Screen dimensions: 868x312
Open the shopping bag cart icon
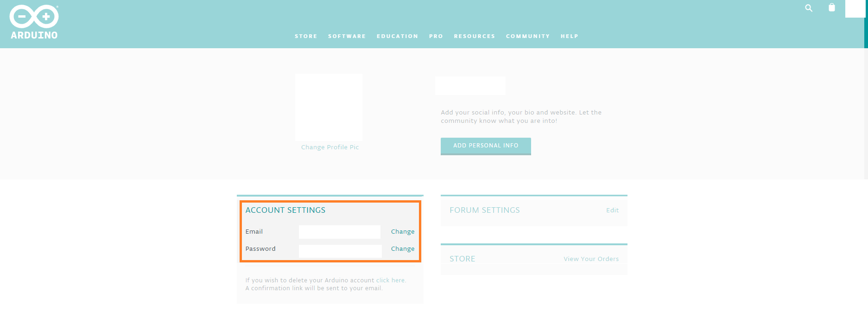tap(832, 7)
